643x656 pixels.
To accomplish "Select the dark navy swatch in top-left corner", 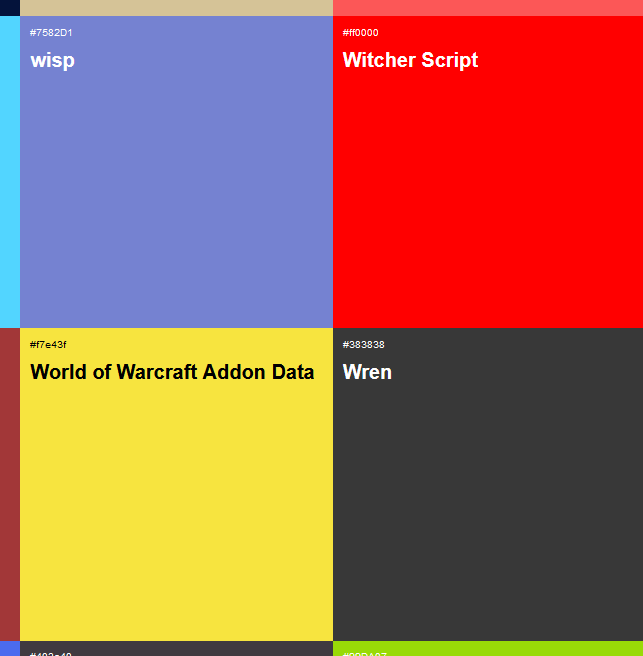I will 9,7.
